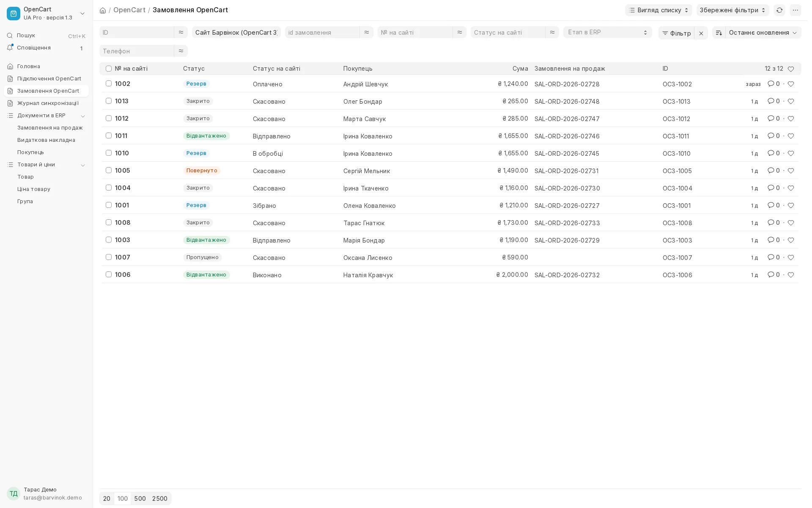Open the three-dots more options menu
The image size is (812, 508).
pos(796,10)
